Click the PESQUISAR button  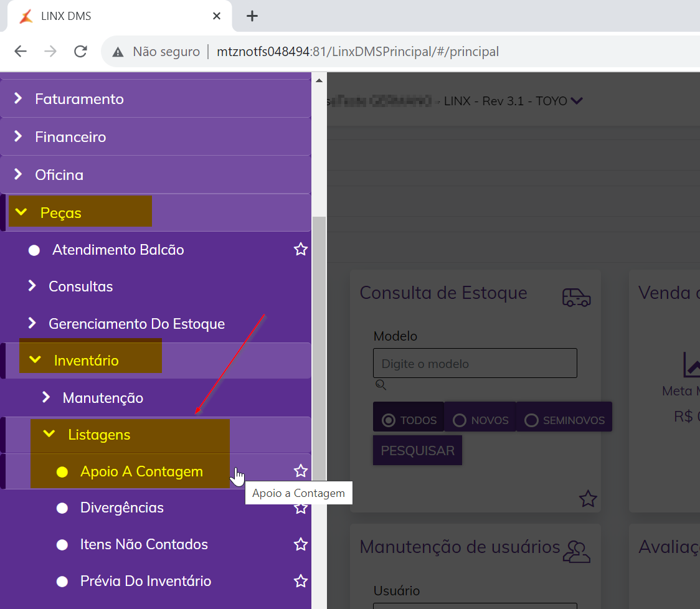(x=417, y=450)
